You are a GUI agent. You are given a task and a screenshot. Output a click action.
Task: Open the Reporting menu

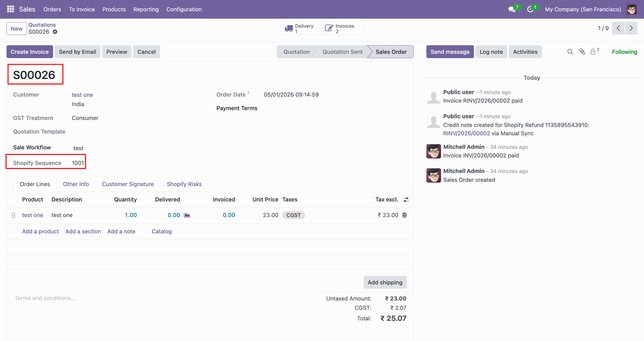(x=146, y=9)
